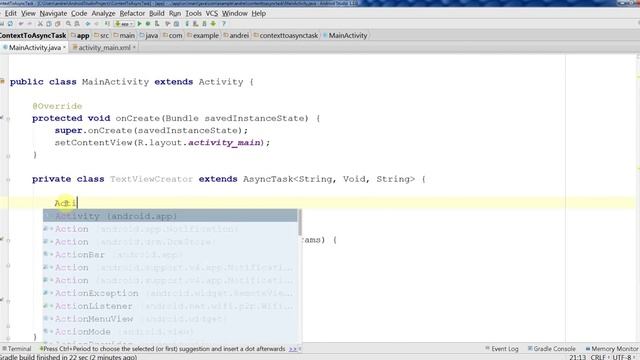This screenshot has height=360, width=640.
Task: Click the Synchronize icon in the toolbar
Action: [x=10, y=24]
